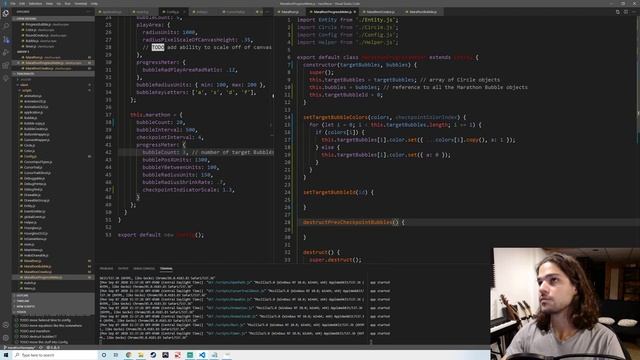Screen dimensions: 640x360
Task: Switch to the Debug Console panel tab
Action: (144, 269)
